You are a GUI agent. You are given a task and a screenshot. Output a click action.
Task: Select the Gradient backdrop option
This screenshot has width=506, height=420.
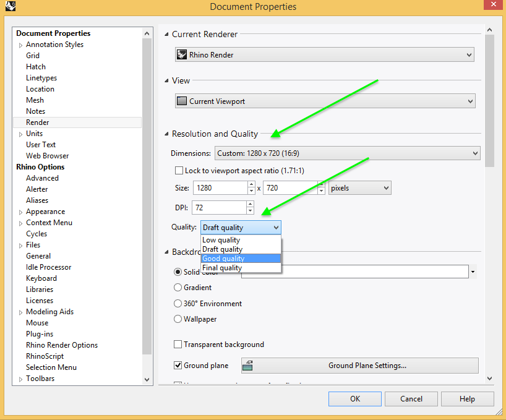coord(178,287)
